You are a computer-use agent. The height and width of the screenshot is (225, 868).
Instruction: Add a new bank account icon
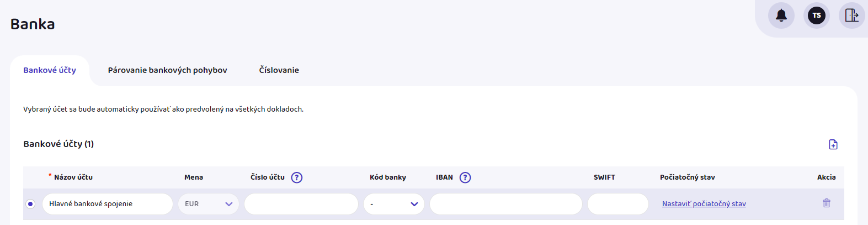(833, 144)
